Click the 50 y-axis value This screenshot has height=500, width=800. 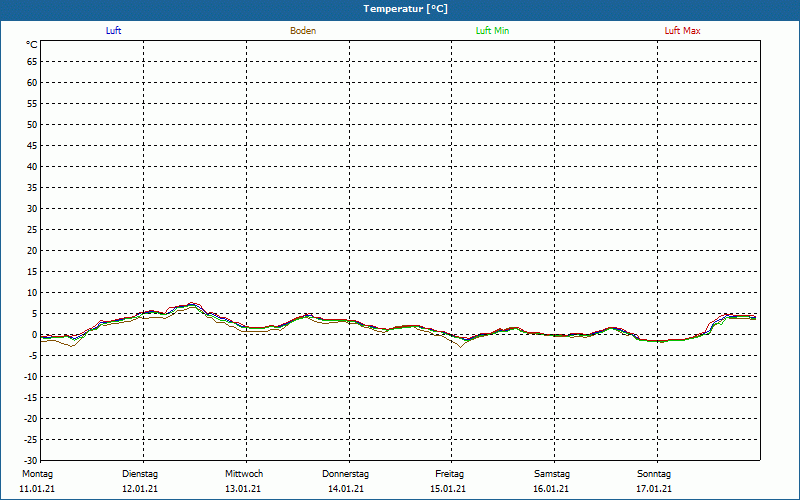pos(32,124)
